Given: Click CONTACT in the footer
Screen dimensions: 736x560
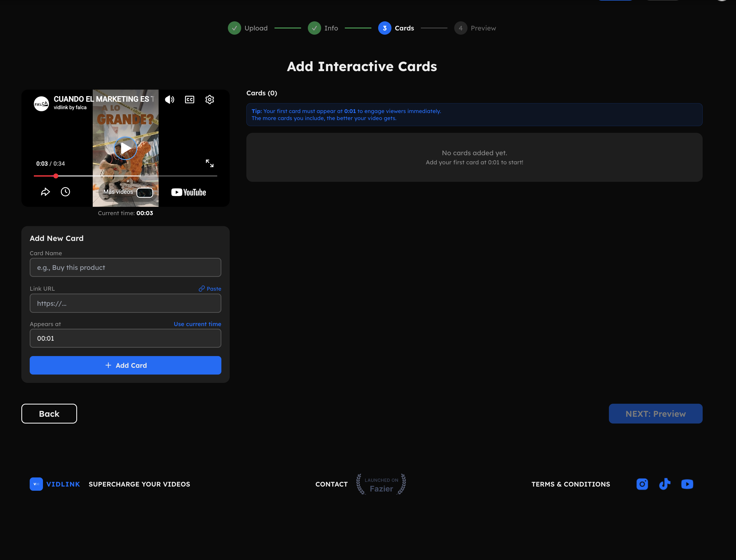Looking at the screenshot, I should pos(331,484).
